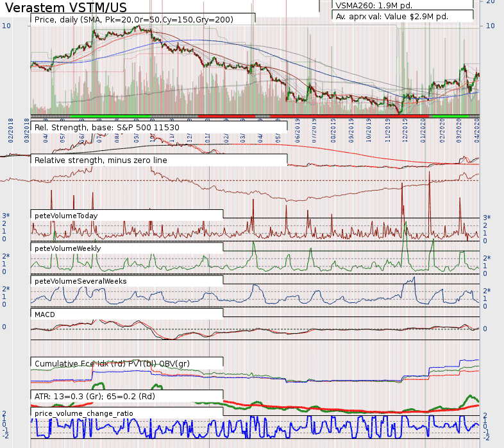Viewport: 504px width, 448px height.
Task: Click the "Verastem VSTM/US" chart title
Action: coord(66,8)
